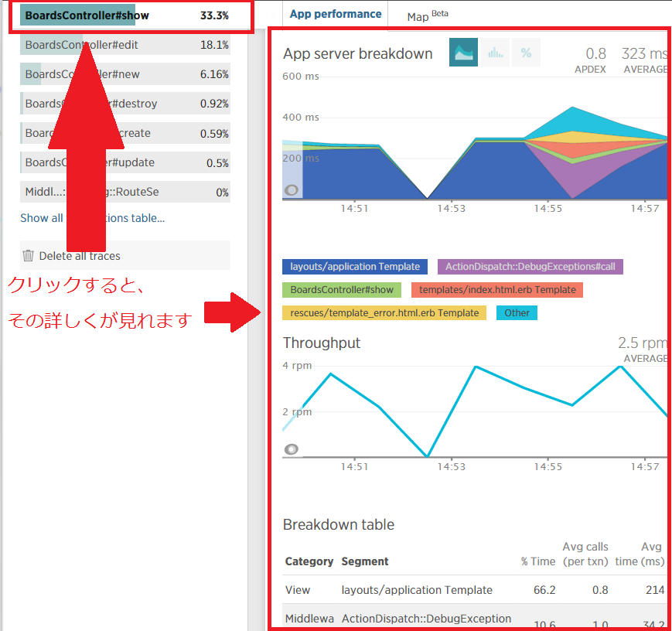This screenshot has width=672, height=631.
Task: Open Show all transactions table link
Action: (x=92, y=218)
